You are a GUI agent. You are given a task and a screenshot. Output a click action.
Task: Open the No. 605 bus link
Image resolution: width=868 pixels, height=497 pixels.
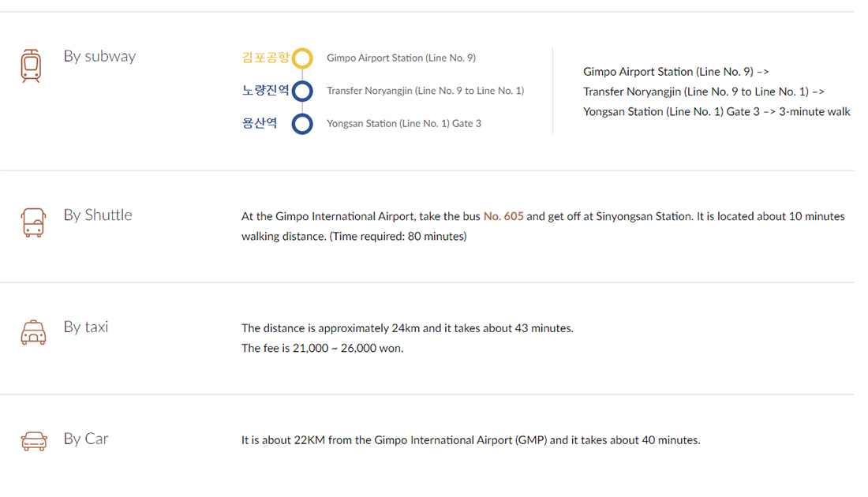[x=503, y=216]
